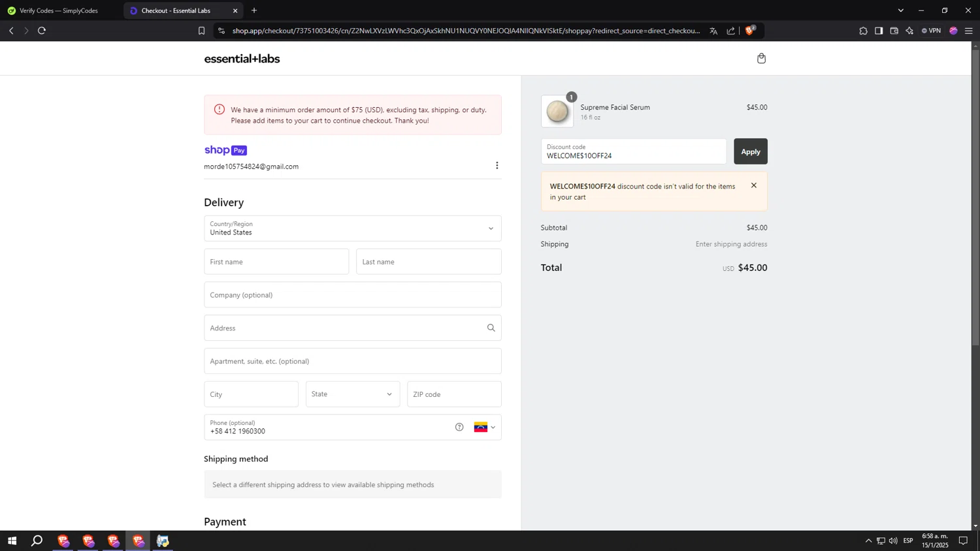Open the Windows notification center
The image size is (980, 551).
(x=963, y=541)
